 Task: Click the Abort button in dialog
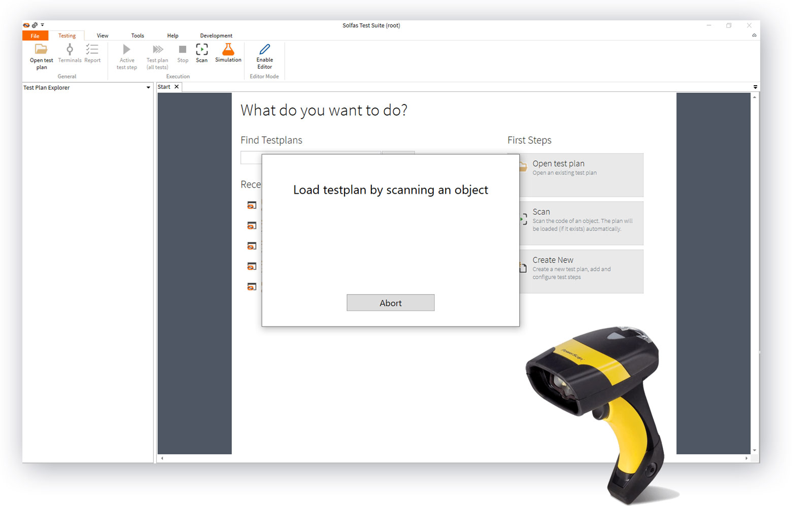[x=390, y=303]
